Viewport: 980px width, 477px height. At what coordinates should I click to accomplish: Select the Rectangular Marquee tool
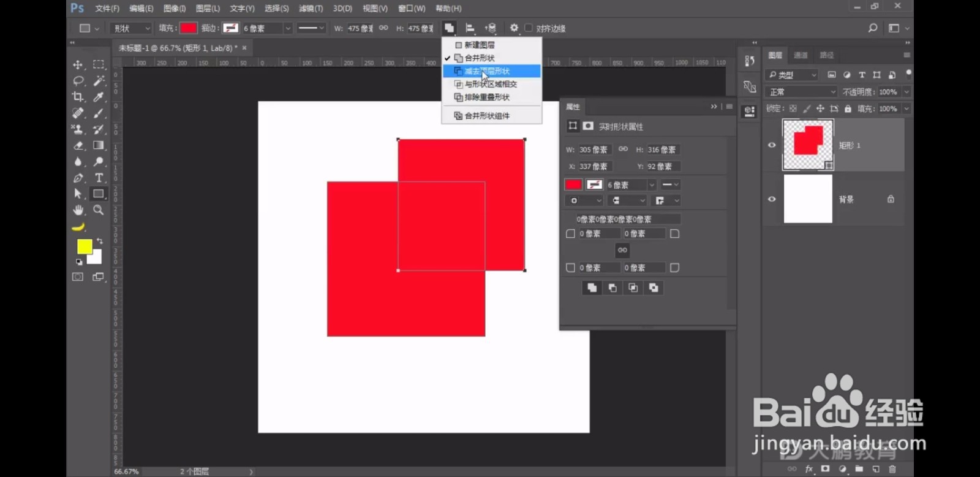[x=98, y=64]
